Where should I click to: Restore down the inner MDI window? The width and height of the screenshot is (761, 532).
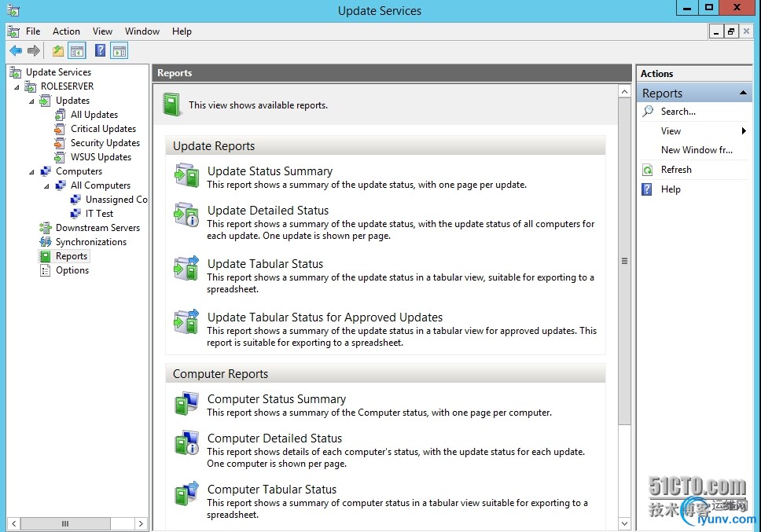(x=731, y=32)
